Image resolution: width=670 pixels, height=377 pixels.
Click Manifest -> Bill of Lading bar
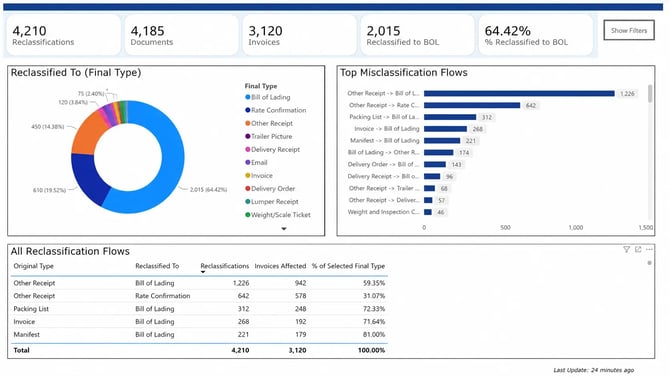[x=442, y=141]
